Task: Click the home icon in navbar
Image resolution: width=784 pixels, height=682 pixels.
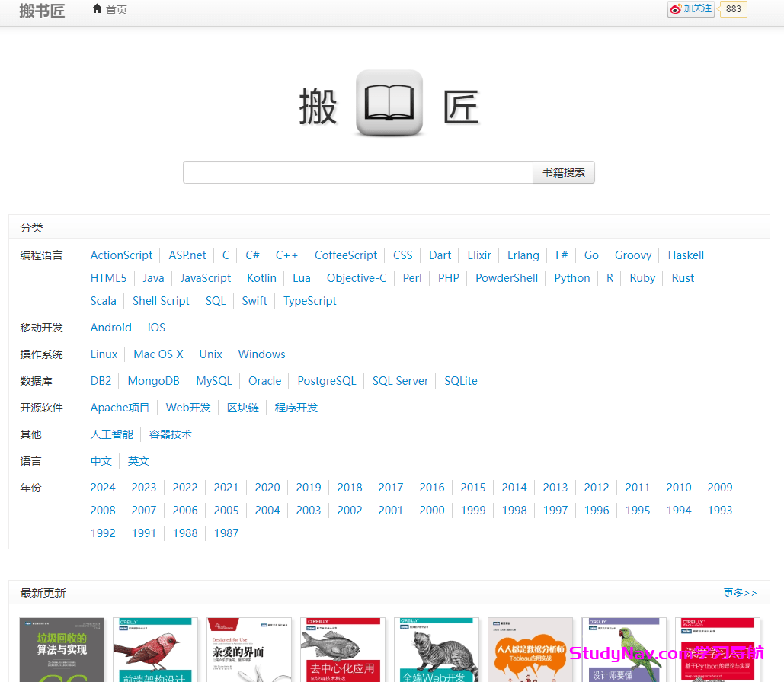Action: [x=97, y=9]
